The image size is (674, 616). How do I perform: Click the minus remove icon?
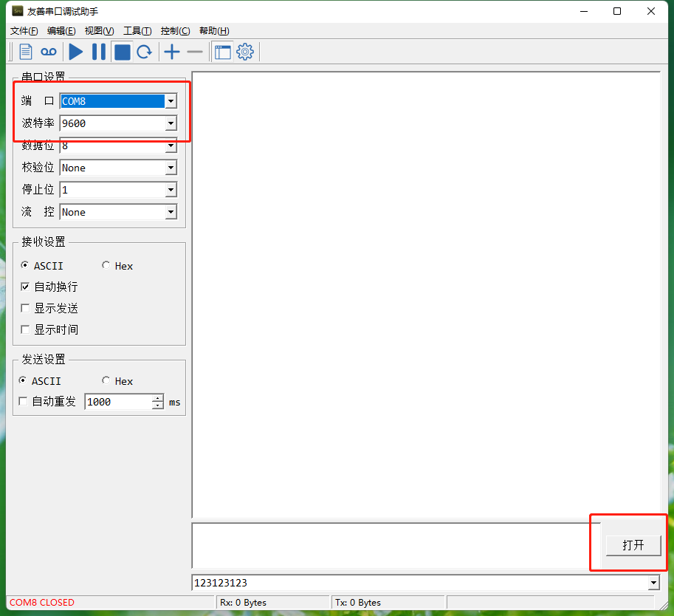tap(195, 52)
